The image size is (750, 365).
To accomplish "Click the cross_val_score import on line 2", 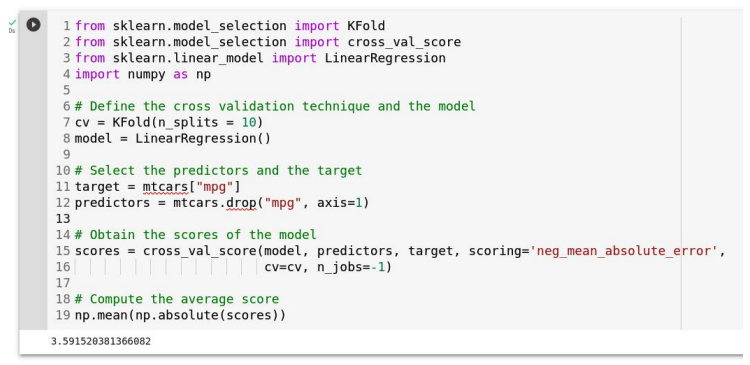I will pos(404,42).
